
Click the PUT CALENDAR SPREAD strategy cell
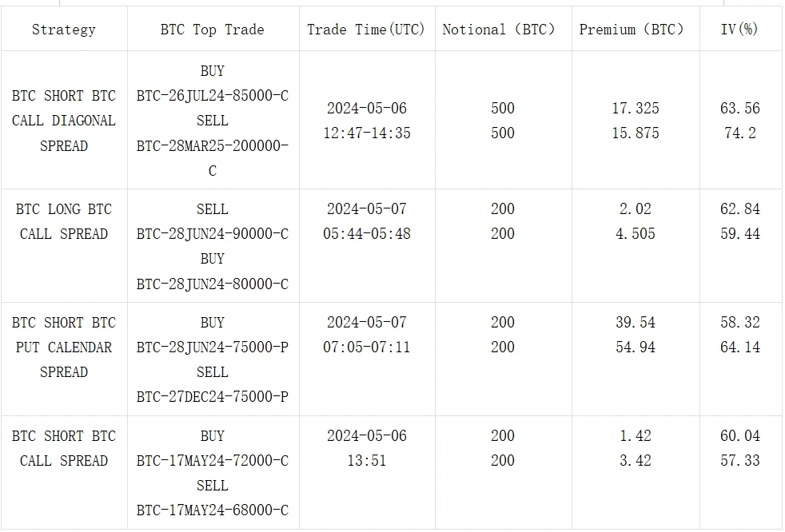(64, 347)
